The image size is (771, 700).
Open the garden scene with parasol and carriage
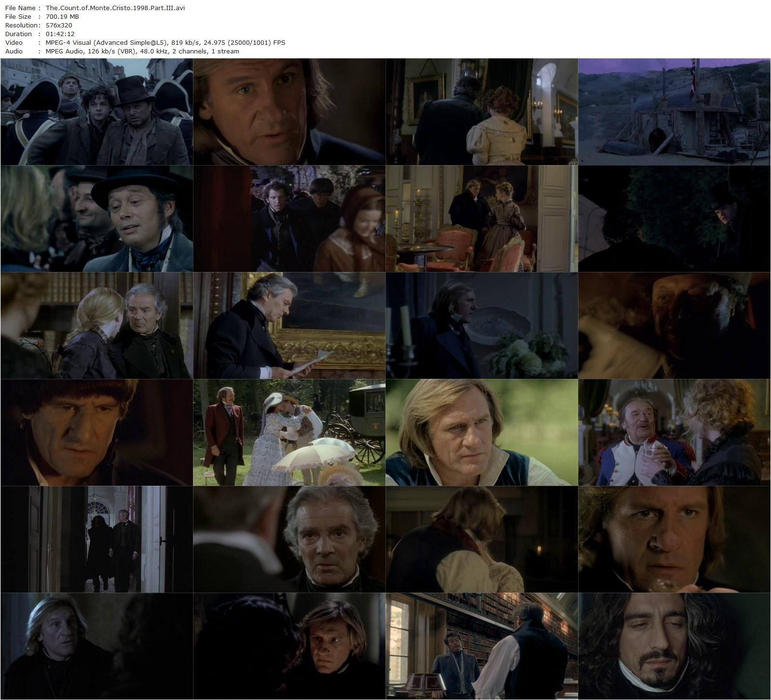[289, 432]
